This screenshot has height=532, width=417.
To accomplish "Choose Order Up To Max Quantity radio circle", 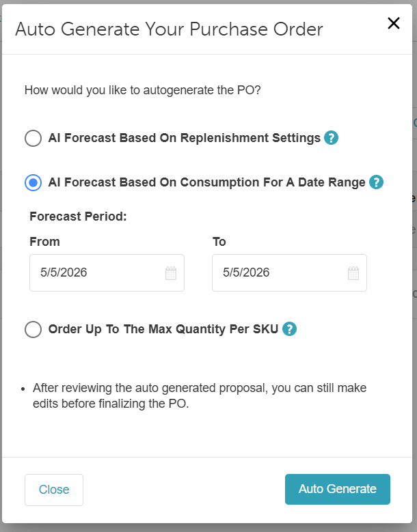I will pos(33,329).
